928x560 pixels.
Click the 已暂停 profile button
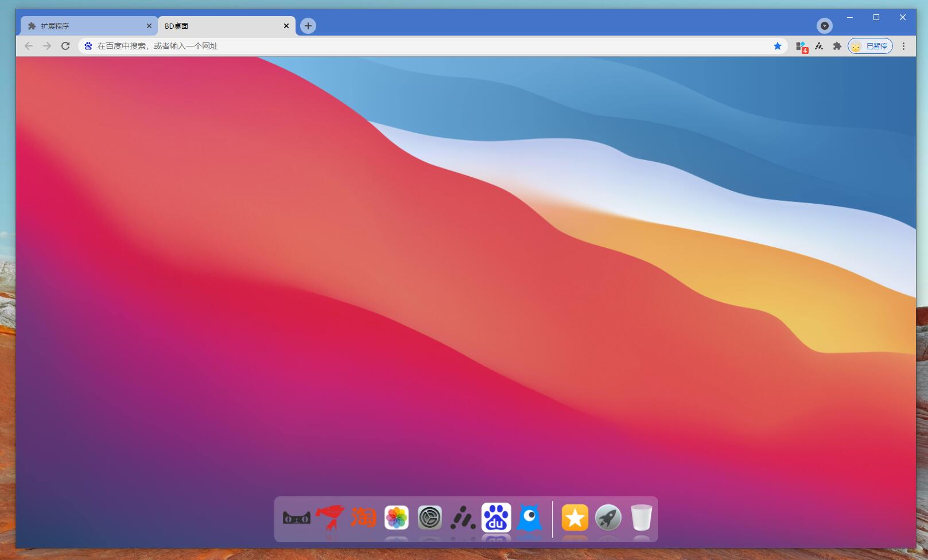tap(870, 46)
